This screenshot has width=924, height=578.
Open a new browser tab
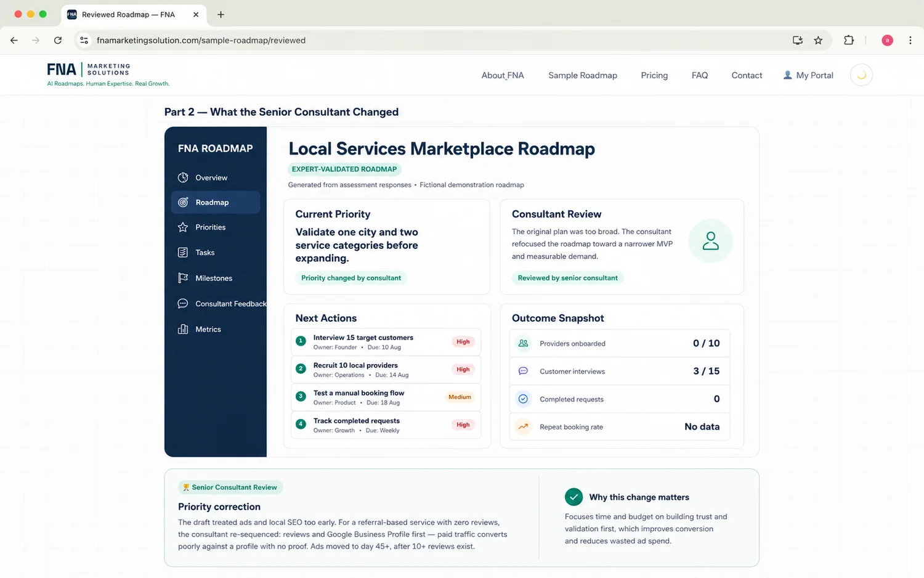[221, 14]
